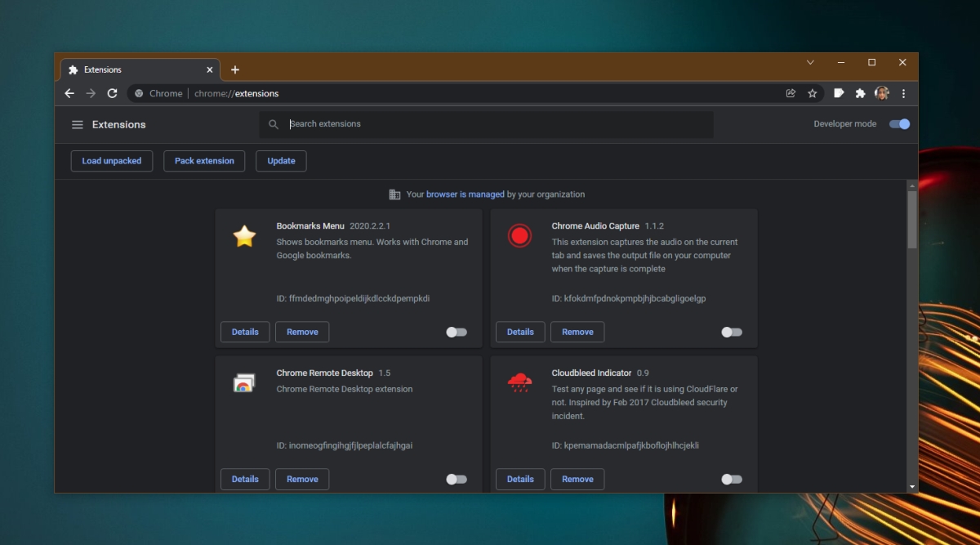980x545 pixels.
Task: Reload the extensions page
Action: coord(113,93)
